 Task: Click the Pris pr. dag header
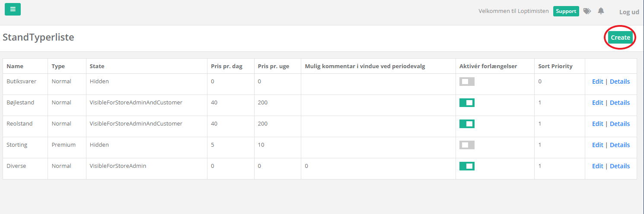coord(226,66)
